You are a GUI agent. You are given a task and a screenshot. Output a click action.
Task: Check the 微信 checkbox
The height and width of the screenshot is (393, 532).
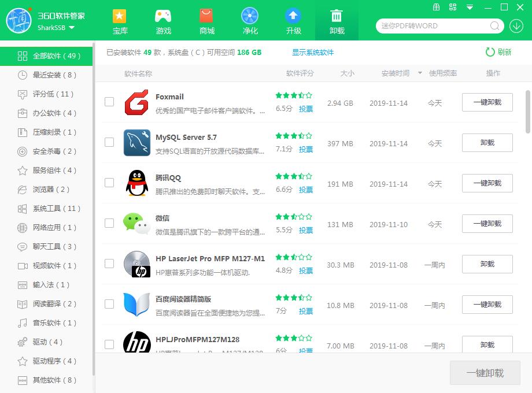pos(109,223)
